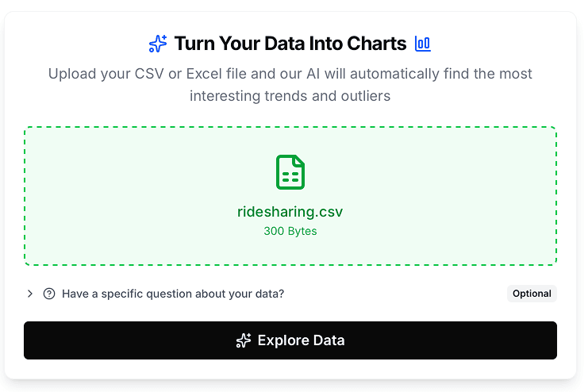Click the question mark help icon
The height and width of the screenshot is (392, 588).
point(49,294)
